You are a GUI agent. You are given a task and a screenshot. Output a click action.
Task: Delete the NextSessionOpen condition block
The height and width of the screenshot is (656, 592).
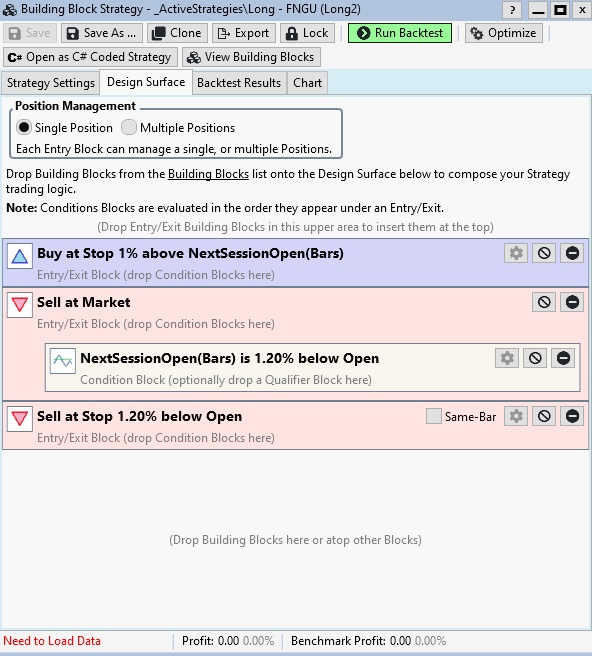[563, 358]
